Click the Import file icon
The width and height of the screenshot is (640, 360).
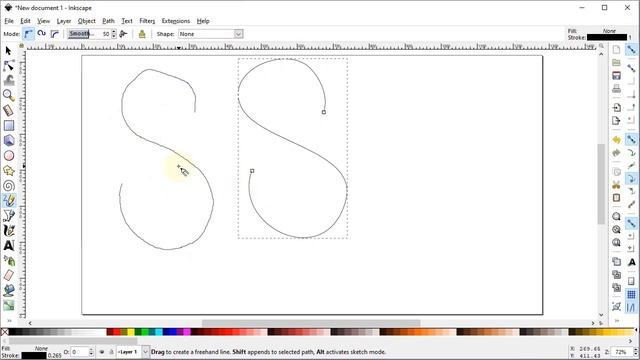(x=616, y=107)
